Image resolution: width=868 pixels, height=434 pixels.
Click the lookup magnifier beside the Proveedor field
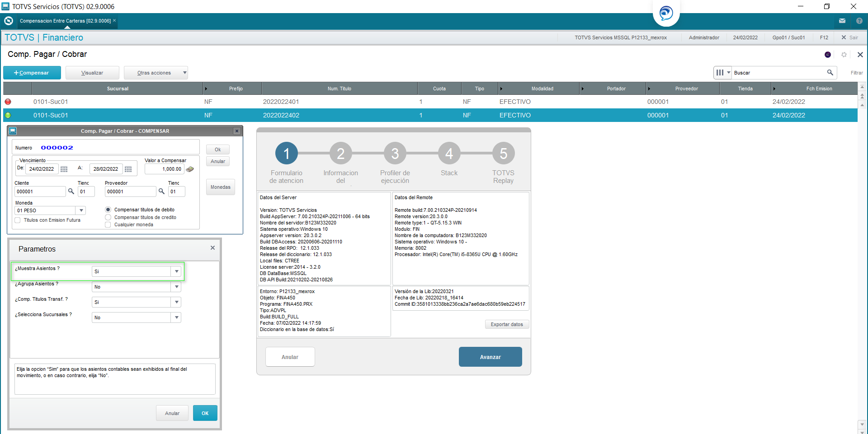pos(161,191)
